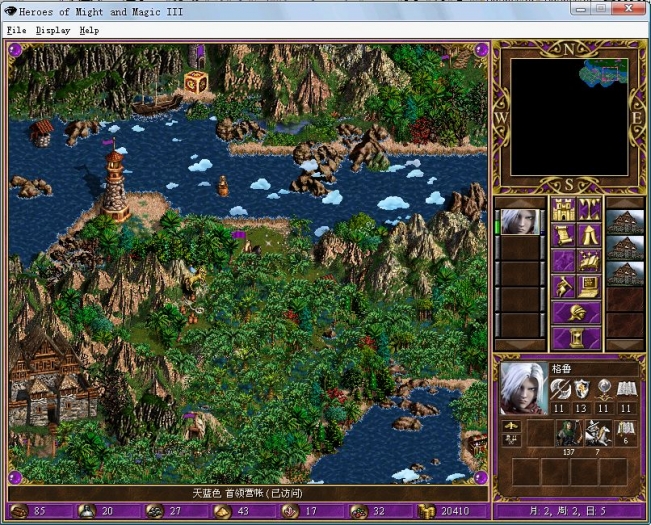Image resolution: width=651 pixels, height=525 pixels.
Task: Select next hero helmet button
Action: (576, 313)
